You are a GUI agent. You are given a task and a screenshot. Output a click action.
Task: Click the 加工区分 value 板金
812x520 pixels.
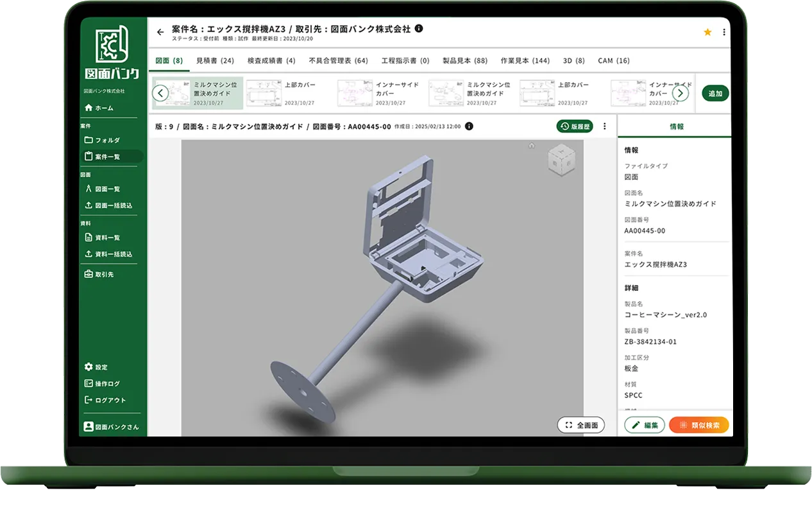point(632,368)
